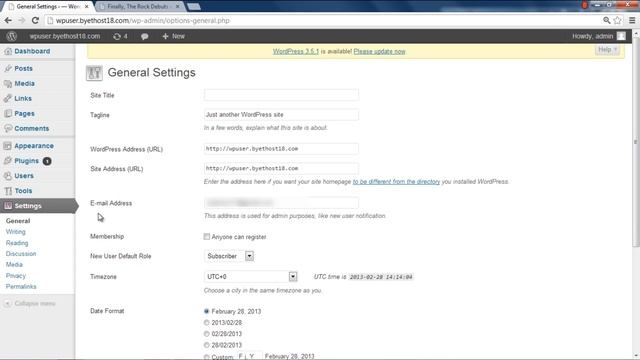Viewport: 640px width, 360px height.
Task: Click the WordPress logo in admin bar
Action: [11, 36]
